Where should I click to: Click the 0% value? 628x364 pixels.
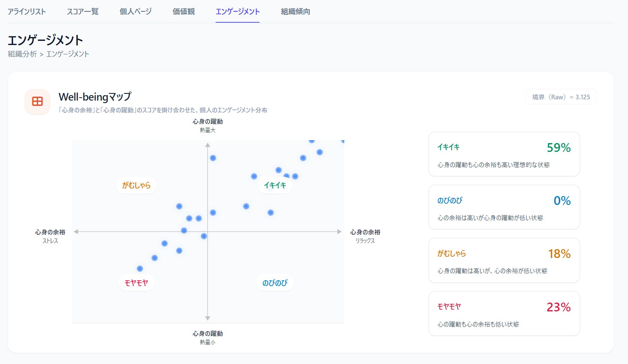pyautogui.click(x=562, y=201)
